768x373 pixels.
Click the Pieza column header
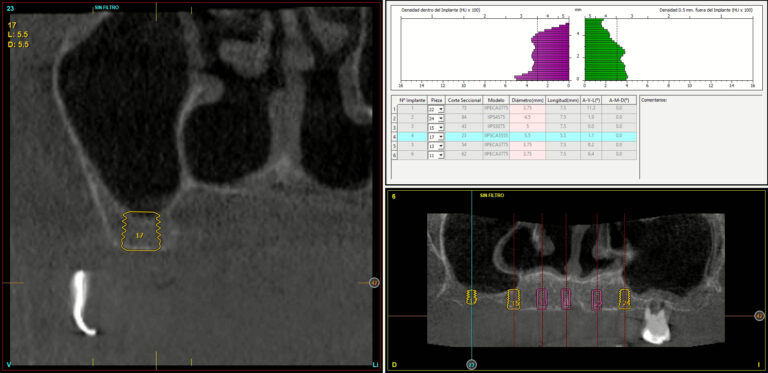click(436, 100)
